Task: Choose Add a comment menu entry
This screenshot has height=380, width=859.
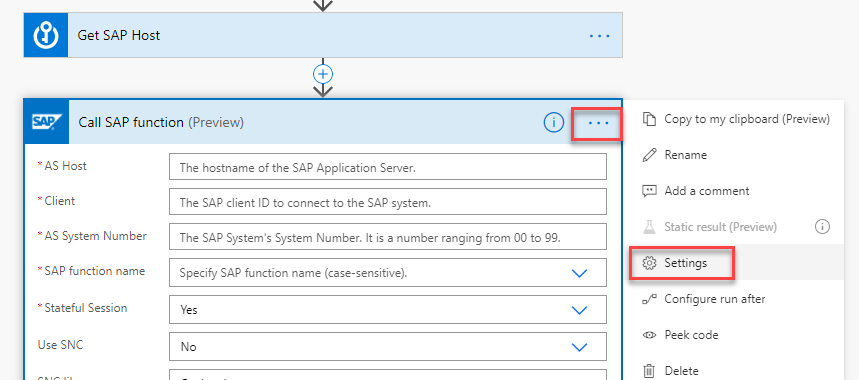Action: (707, 191)
